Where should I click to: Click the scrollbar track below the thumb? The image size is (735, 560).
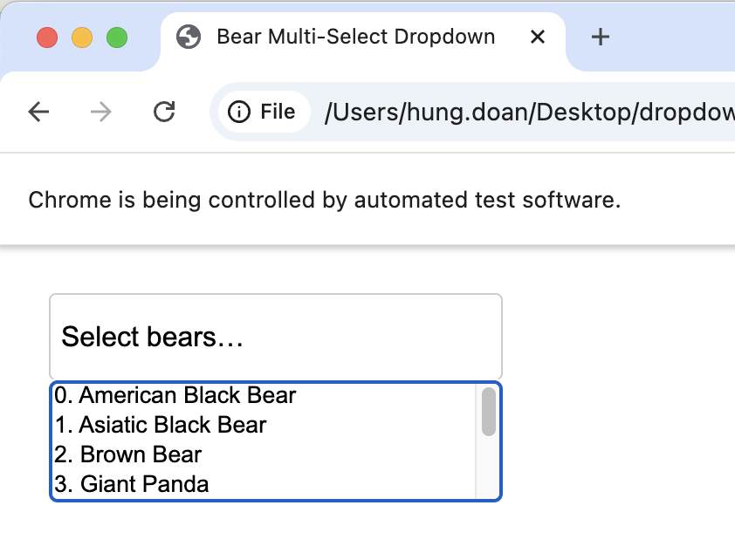[489, 471]
